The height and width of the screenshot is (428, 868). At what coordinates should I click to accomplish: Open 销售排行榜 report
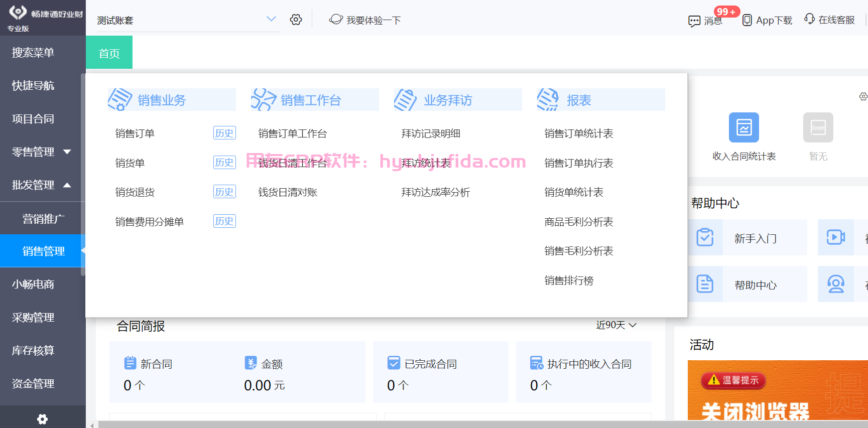pyautogui.click(x=569, y=280)
